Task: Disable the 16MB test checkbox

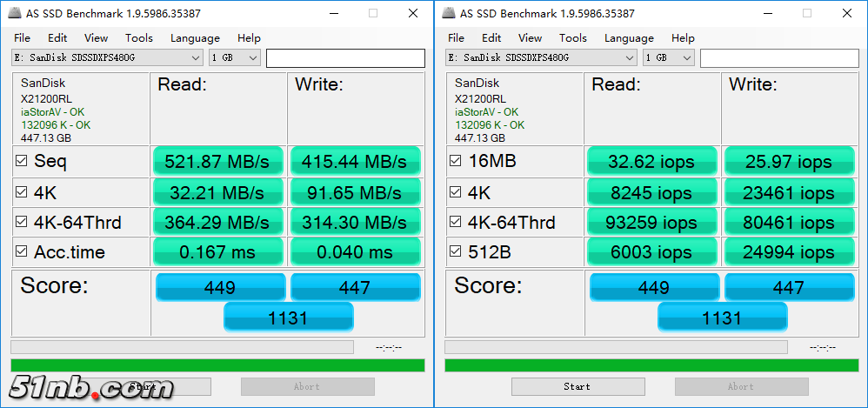Action: pyautogui.click(x=455, y=162)
